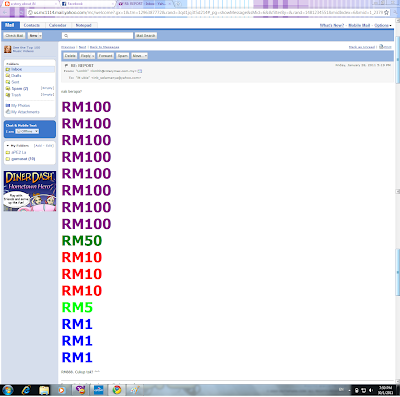Image resolution: width=400 pixels, height=397 pixels.
Task: Click the Mark as Unread link
Action: [362, 47]
